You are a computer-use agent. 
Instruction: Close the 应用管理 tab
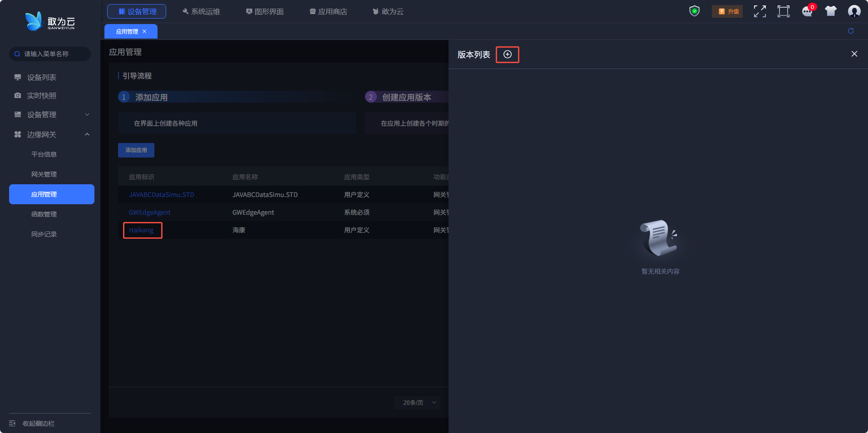click(144, 31)
